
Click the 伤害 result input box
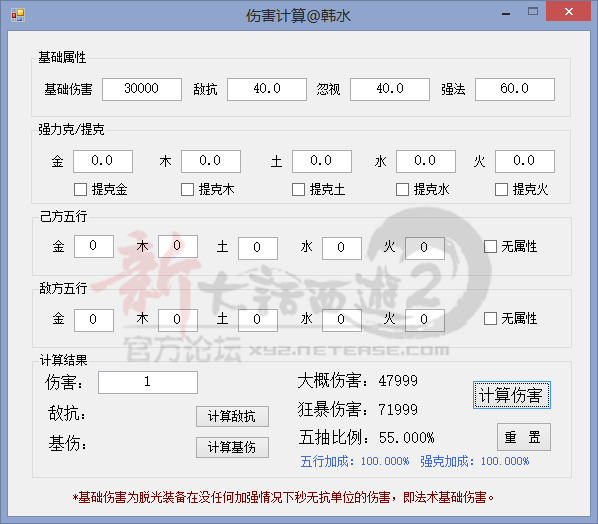click(x=148, y=382)
